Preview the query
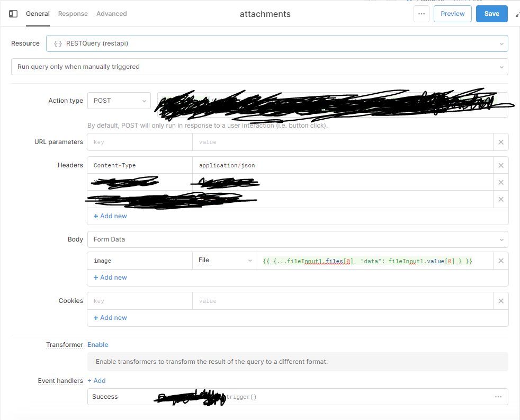The image size is (520, 420). [452, 14]
